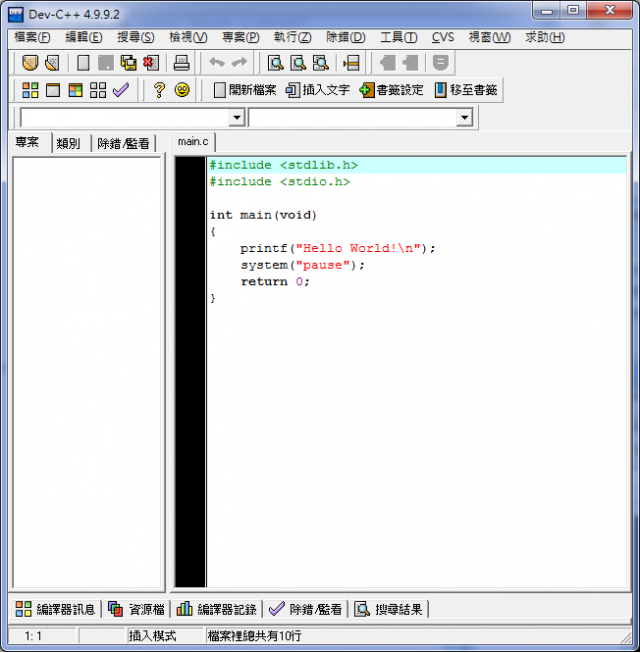The height and width of the screenshot is (653, 640).
Task: Open the 求助(H) Help menu
Action: 545,37
